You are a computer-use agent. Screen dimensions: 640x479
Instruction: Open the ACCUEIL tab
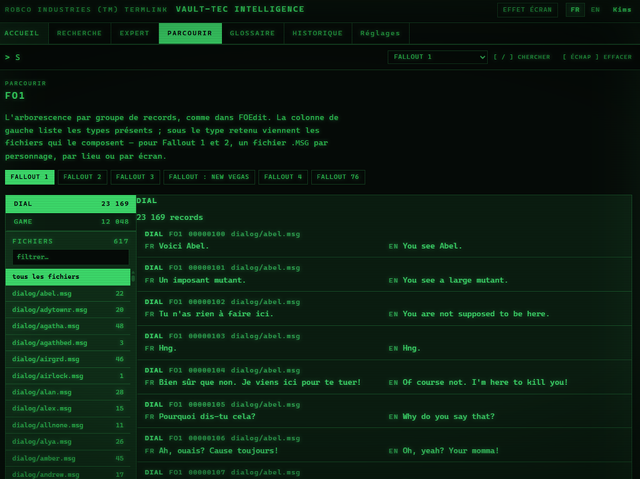point(24,33)
